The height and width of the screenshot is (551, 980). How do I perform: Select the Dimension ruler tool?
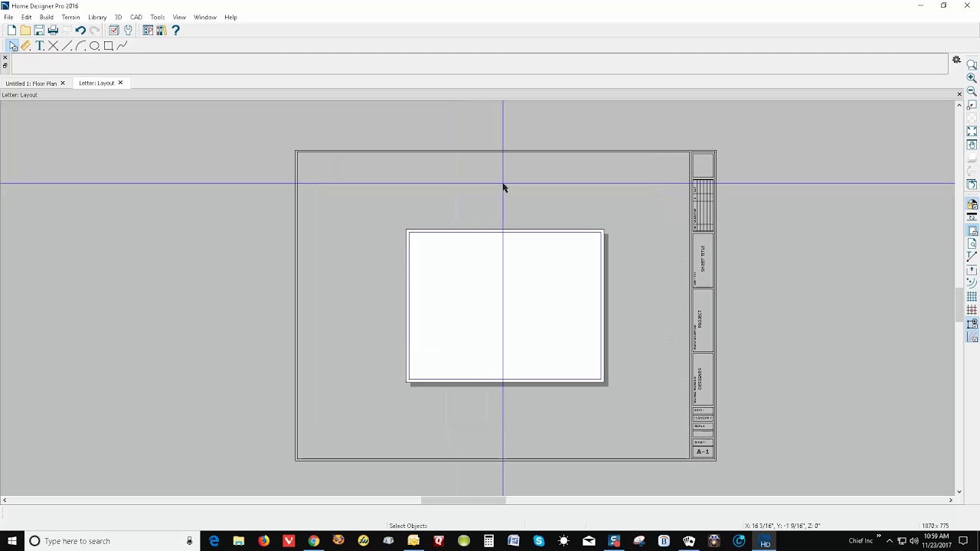[x=26, y=46]
